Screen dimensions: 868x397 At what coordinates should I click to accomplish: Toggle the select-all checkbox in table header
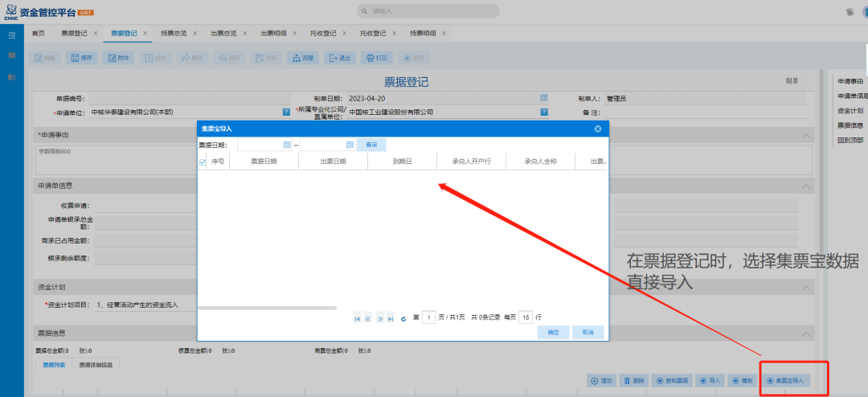click(x=203, y=162)
